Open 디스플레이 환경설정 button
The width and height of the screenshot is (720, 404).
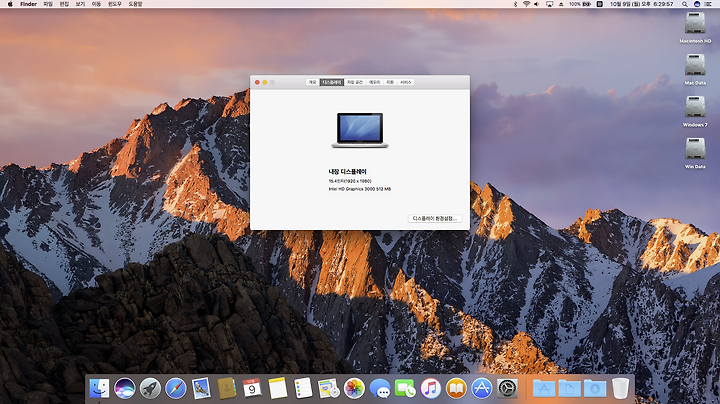[x=435, y=219]
